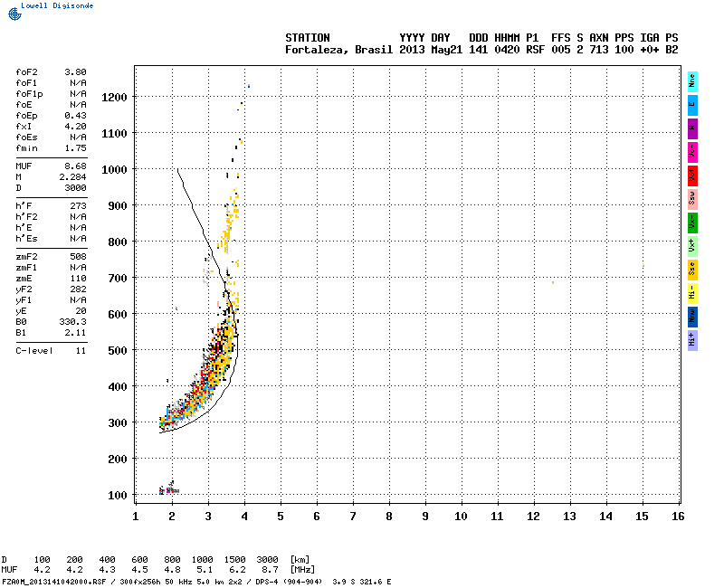Click the '[km]' unit label
Screen dimensions: 724x588
[x=300, y=560]
